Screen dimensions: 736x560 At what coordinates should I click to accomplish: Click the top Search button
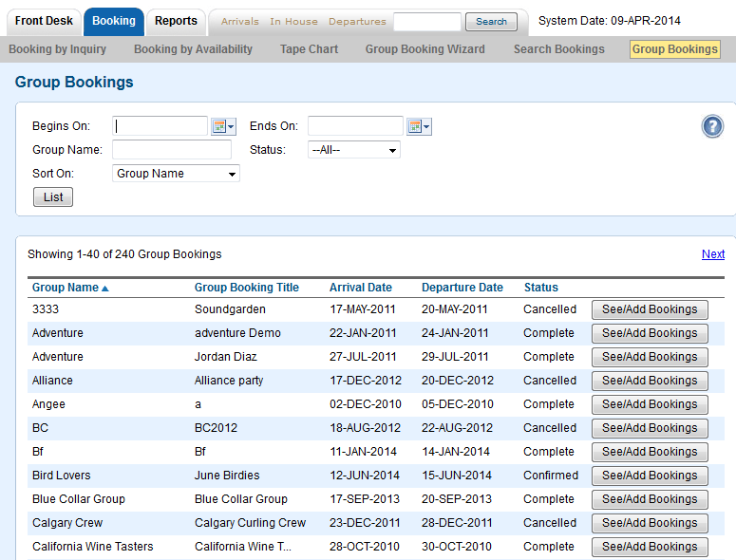[x=491, y=22]
